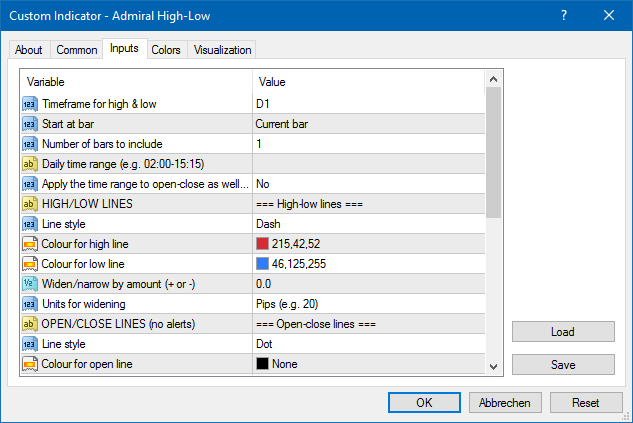This screenshot has height=423, width=633.
Task: Select the Start at bar label
Action: [68, 124]
